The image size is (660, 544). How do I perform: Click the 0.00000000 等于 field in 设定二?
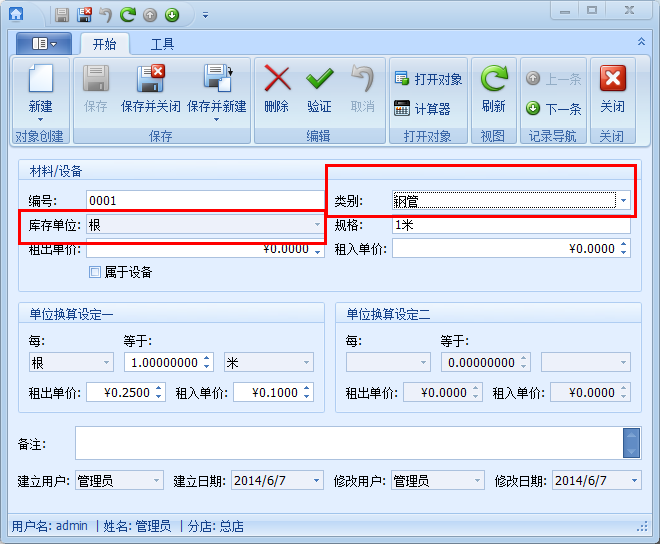point(486,362)
